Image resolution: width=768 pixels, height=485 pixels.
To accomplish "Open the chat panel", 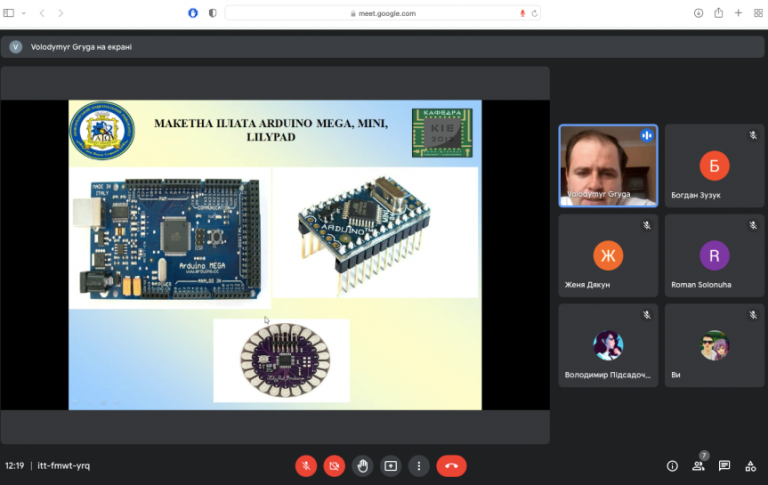I will click(x=724, y=466).
